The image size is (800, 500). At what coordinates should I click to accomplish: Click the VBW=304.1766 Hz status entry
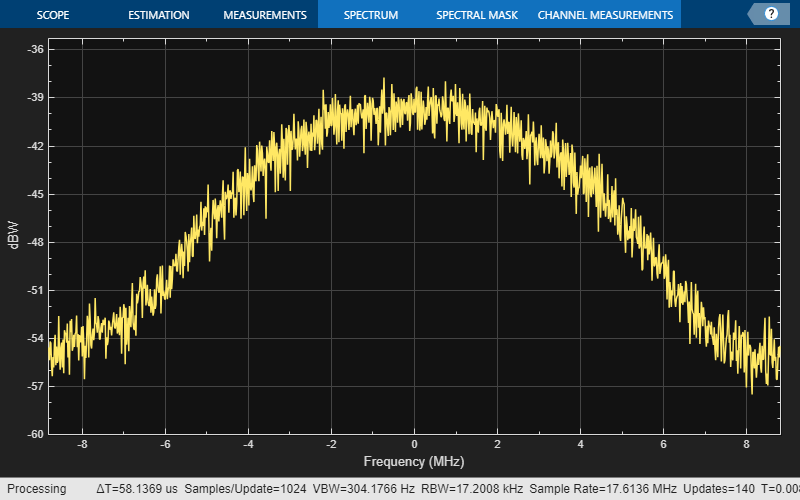pos(363,489)
